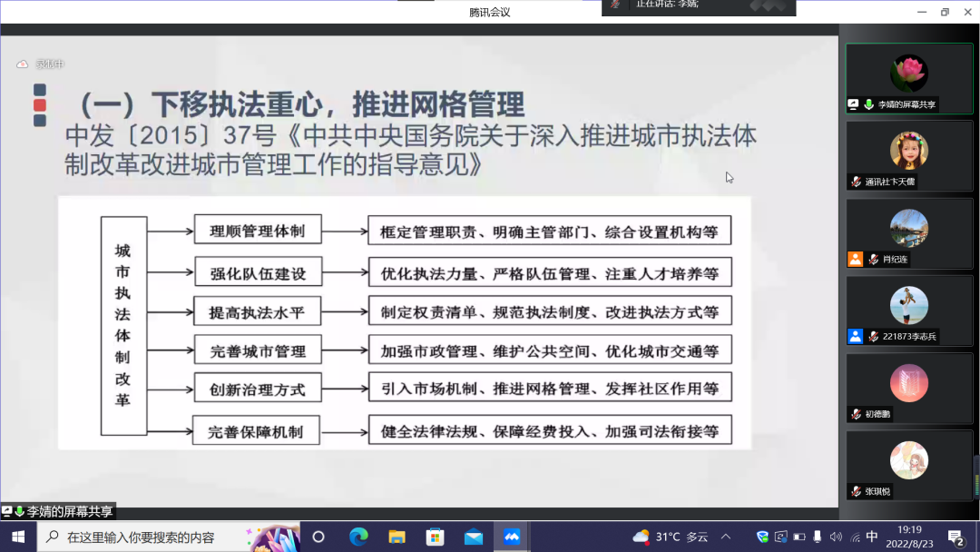Open the 中 input method language switcher
The width and height of the screenshot is (980, 552).
click(x=872, y=537)
